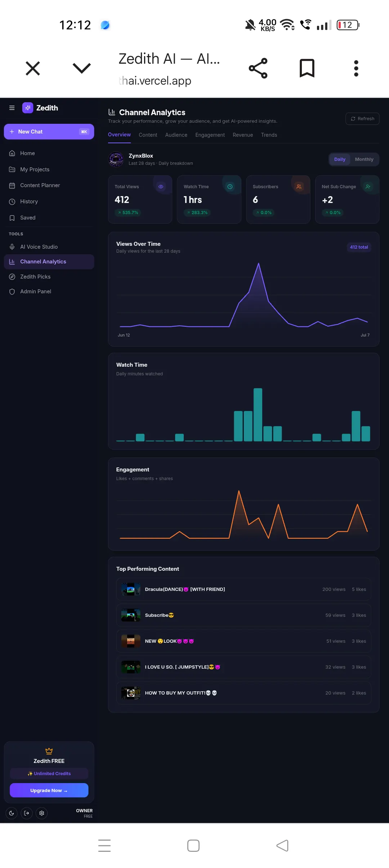Open Zedith Picks
The width and height of the screenshot is (389, 868).
pos(49,277)
